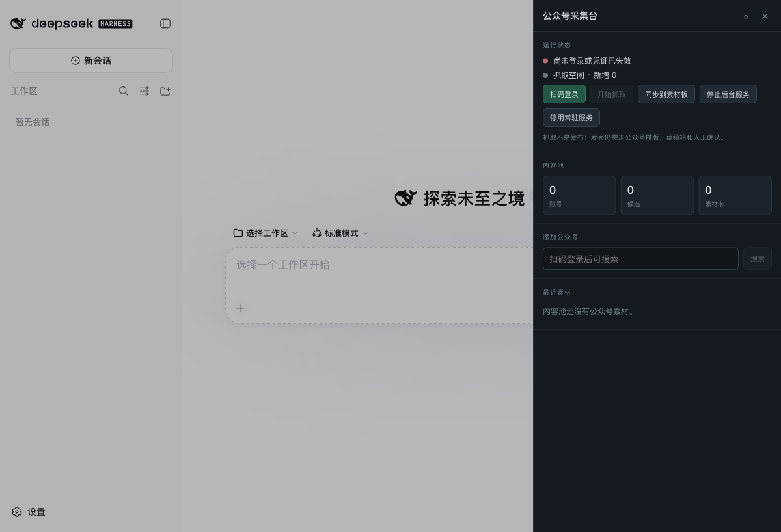Click the HARNESS badge beside deepseek

point(115,23)
